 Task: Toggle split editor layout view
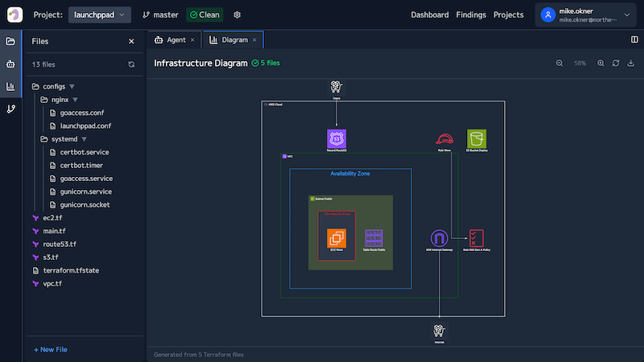[x=634, y=39]
